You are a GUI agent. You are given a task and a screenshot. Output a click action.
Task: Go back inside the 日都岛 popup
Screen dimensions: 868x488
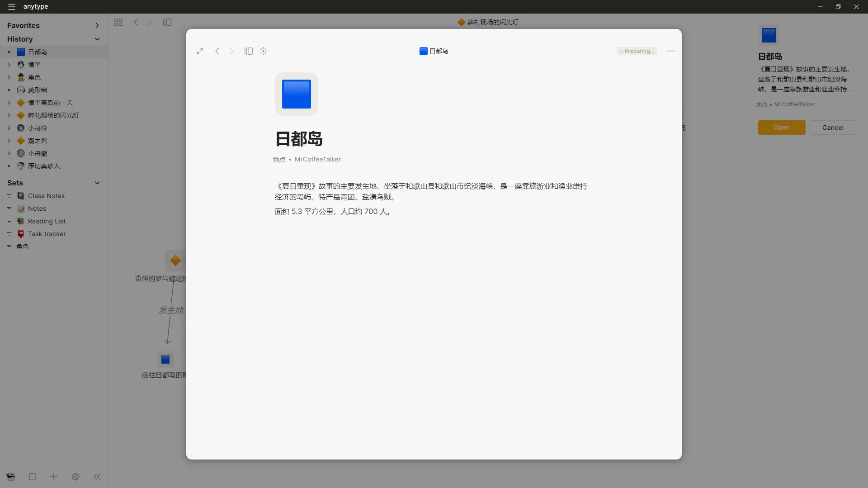click(x=217, y=51)
